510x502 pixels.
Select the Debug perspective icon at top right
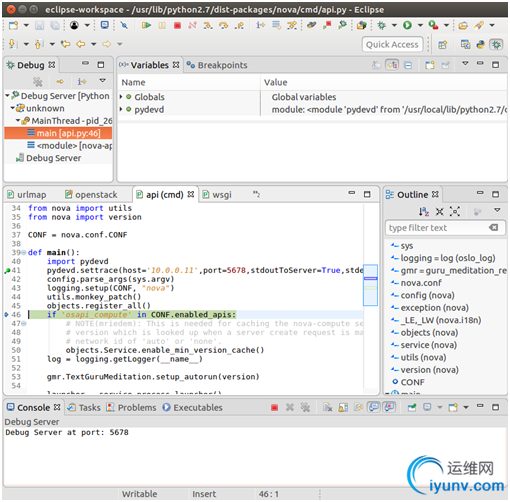pos(496,45)
